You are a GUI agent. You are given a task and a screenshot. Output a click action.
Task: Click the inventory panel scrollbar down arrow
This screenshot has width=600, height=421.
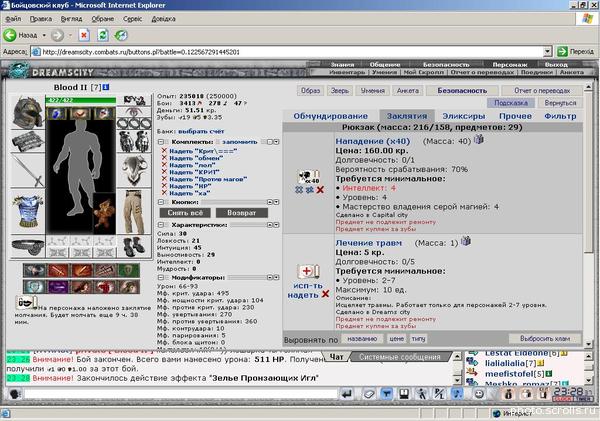[589, 344]
